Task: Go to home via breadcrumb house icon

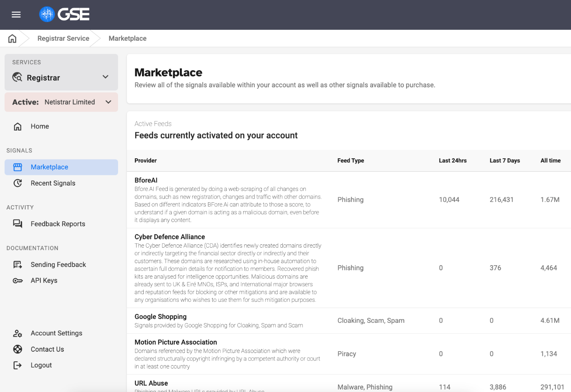Action: point(13,39)
